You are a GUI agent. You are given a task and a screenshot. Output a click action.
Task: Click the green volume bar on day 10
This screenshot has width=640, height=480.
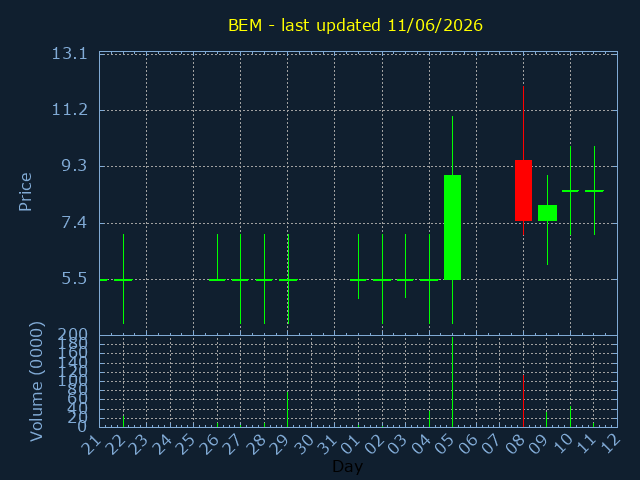[x=570, y=416]
